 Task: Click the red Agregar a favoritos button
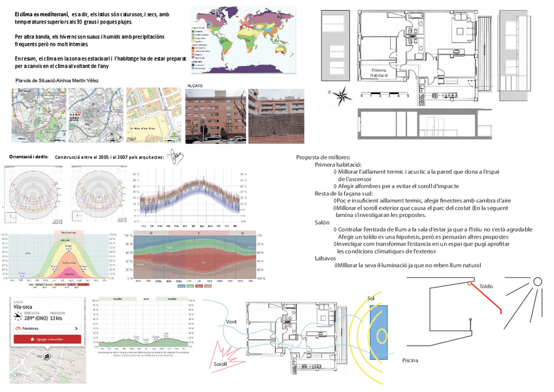coord(47,339)
